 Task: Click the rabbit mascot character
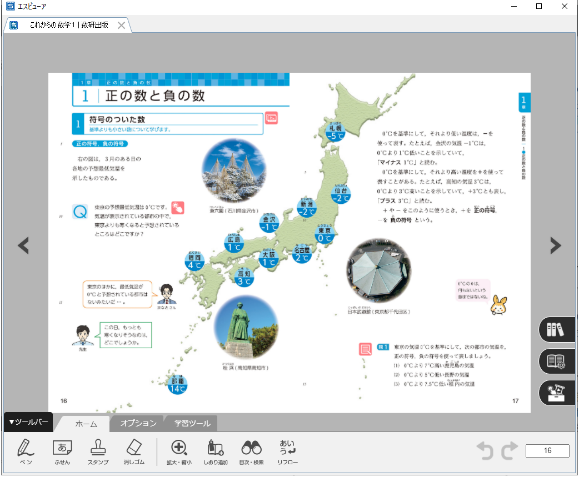point(499,305)
